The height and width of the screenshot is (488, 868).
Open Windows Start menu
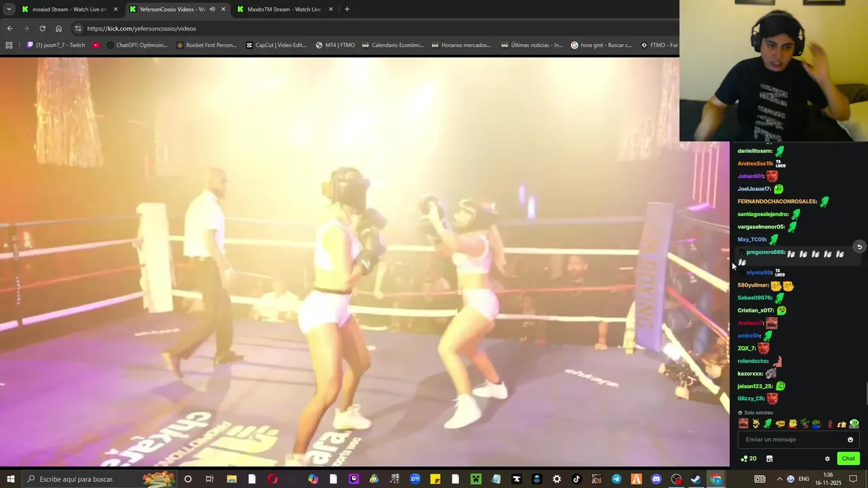click(11, 479)
